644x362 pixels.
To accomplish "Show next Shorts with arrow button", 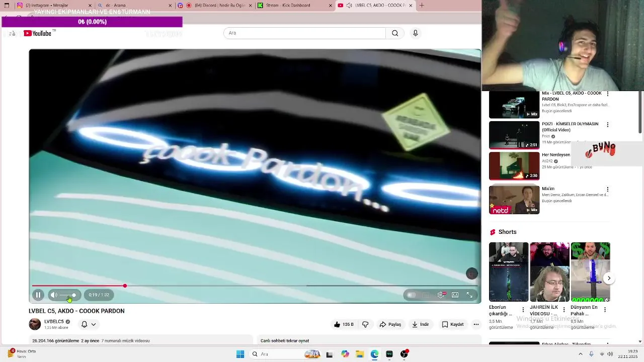I will tap(609, 278).
